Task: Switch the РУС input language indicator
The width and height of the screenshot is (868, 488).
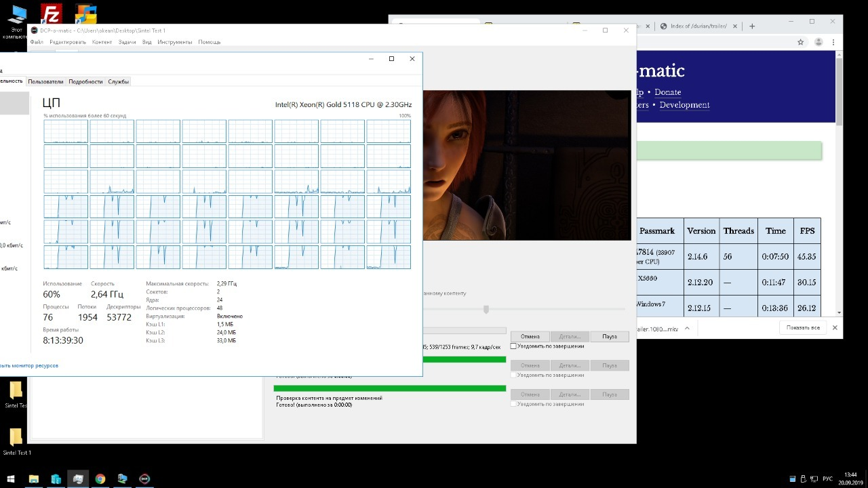Action: (x=827, y=479)
